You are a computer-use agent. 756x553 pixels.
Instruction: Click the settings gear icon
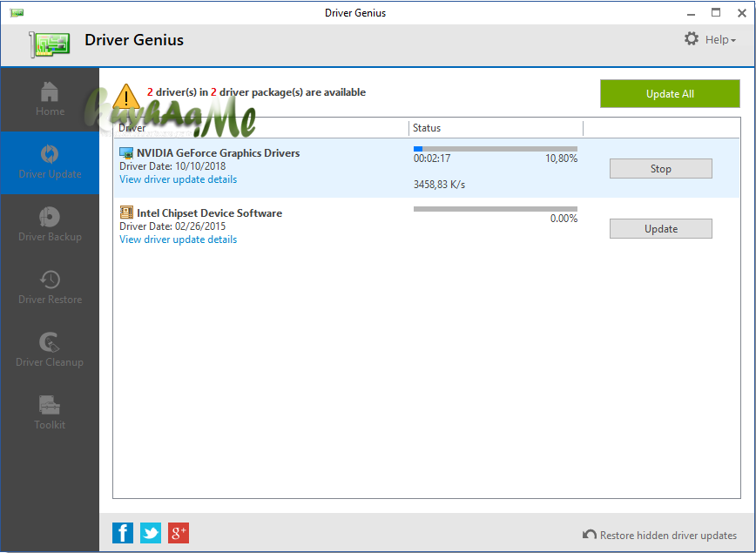692,38
